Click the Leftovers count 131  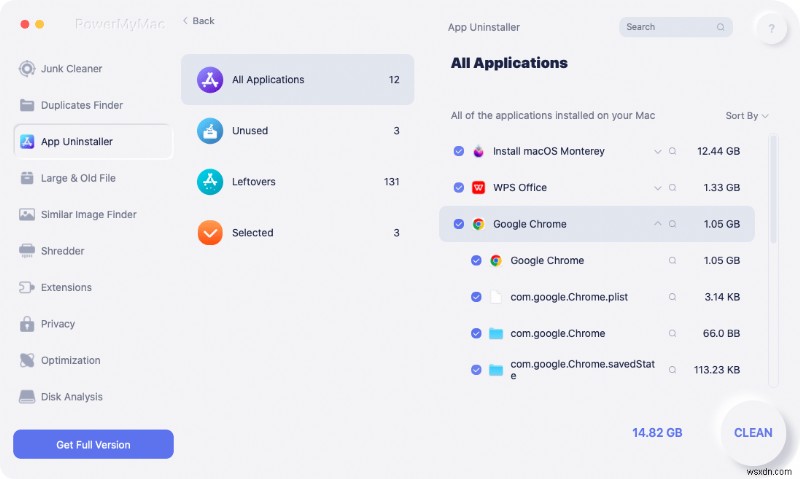coord(391,182)
